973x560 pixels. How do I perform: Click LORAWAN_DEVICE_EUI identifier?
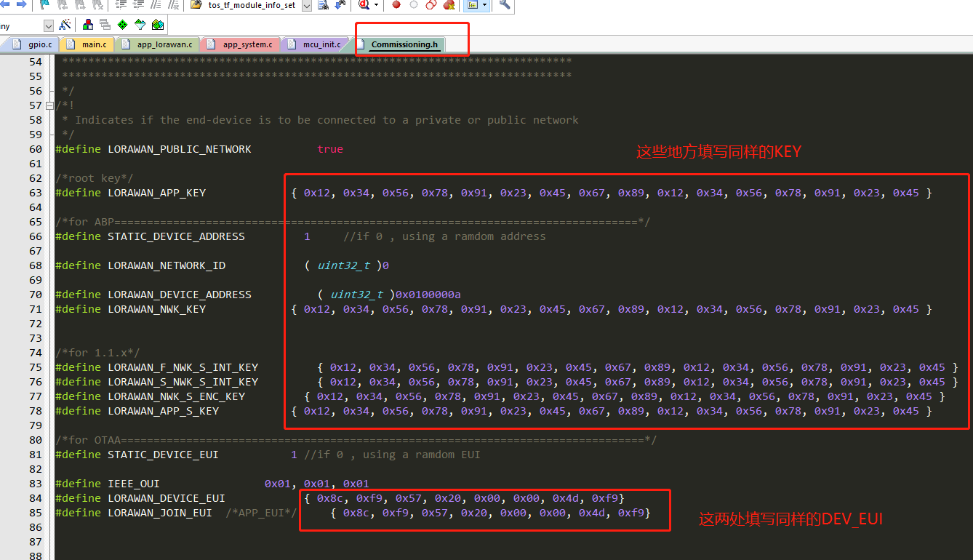(x=167, y=498)
